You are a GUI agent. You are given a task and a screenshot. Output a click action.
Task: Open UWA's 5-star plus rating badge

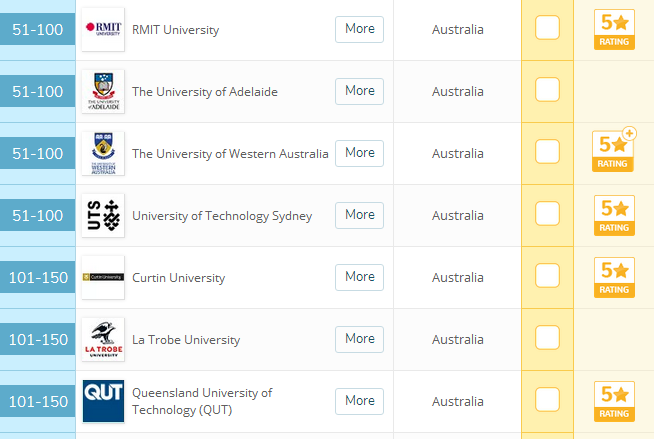click(x=613, y=153)
